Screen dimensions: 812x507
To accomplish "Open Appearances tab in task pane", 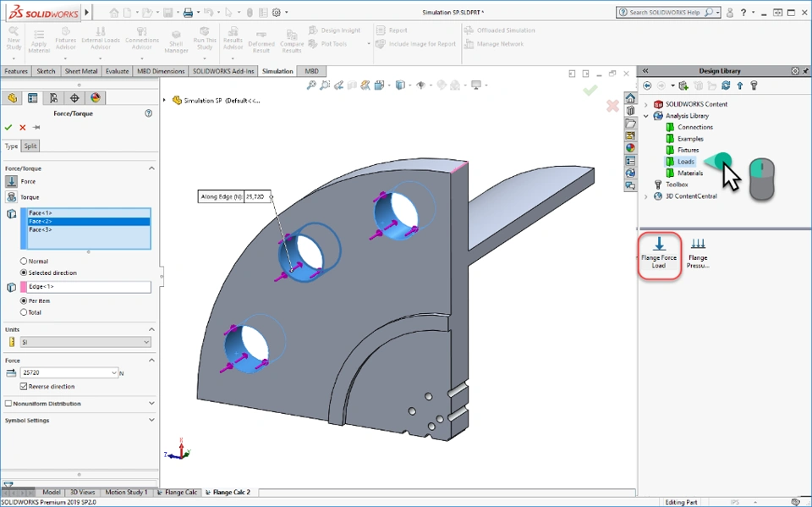I will pyautogui.click(x=630, y=148).
